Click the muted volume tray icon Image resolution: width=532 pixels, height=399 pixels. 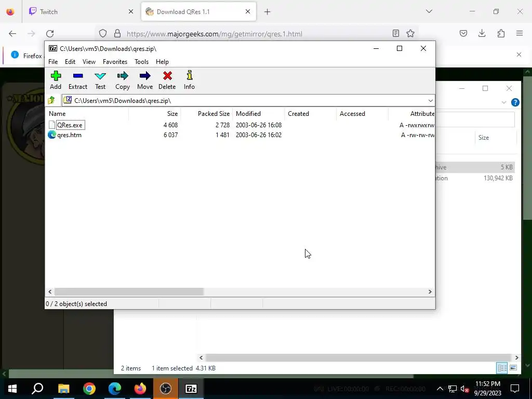pos(464,389)
